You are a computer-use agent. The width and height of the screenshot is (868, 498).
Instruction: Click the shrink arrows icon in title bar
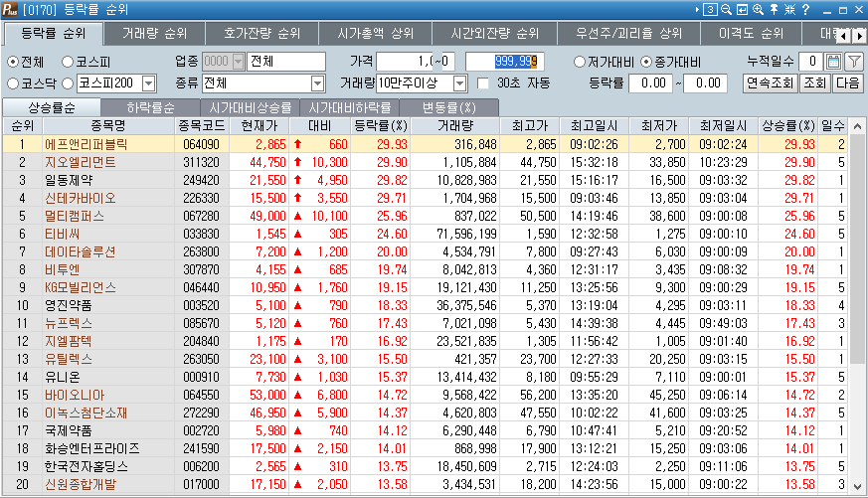789,9
